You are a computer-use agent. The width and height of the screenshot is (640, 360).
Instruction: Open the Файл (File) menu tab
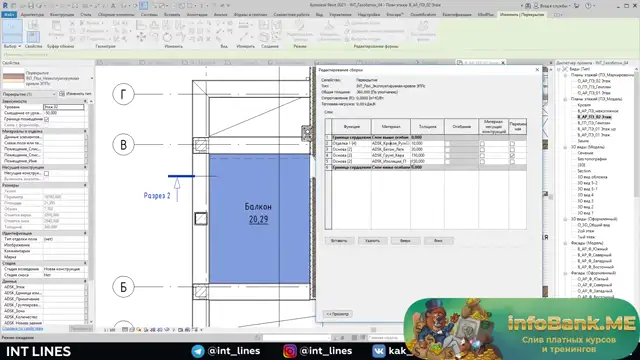pos(9,15)
